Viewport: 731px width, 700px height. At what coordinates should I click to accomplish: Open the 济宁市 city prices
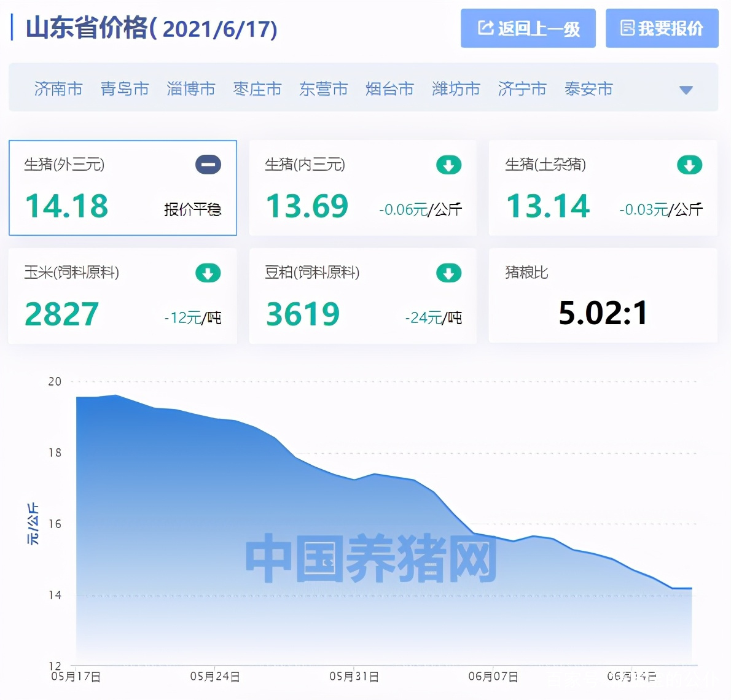[x=522, y=88]
